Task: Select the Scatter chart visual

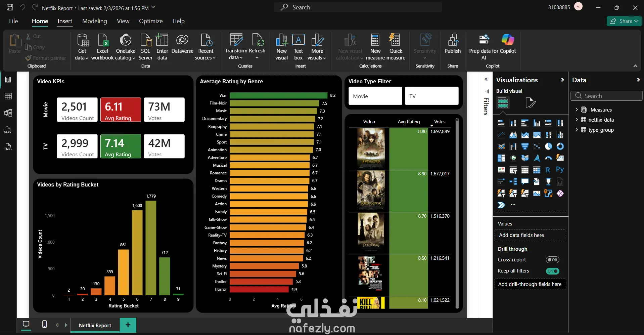Action: [x=537, y=146]
